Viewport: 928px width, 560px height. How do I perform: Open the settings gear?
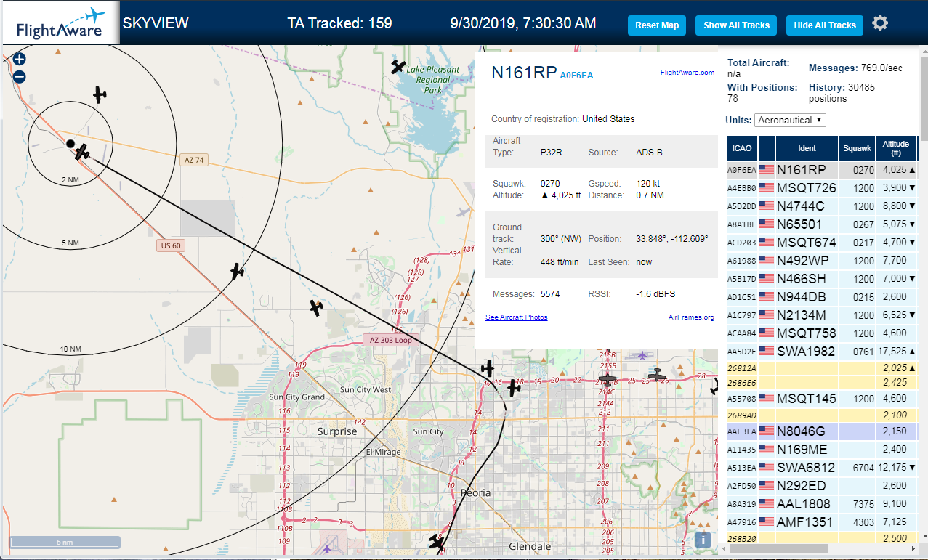(880, 23)
